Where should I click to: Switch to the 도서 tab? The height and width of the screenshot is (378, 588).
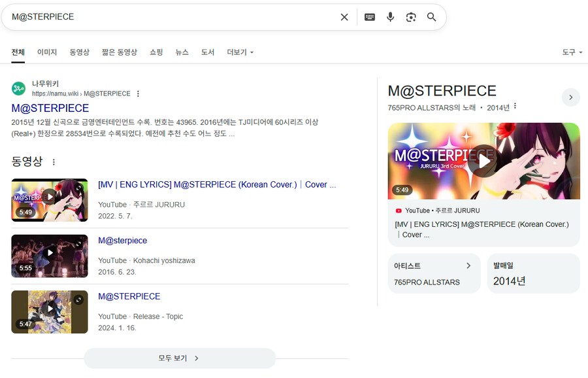click(x=208, y=52)
